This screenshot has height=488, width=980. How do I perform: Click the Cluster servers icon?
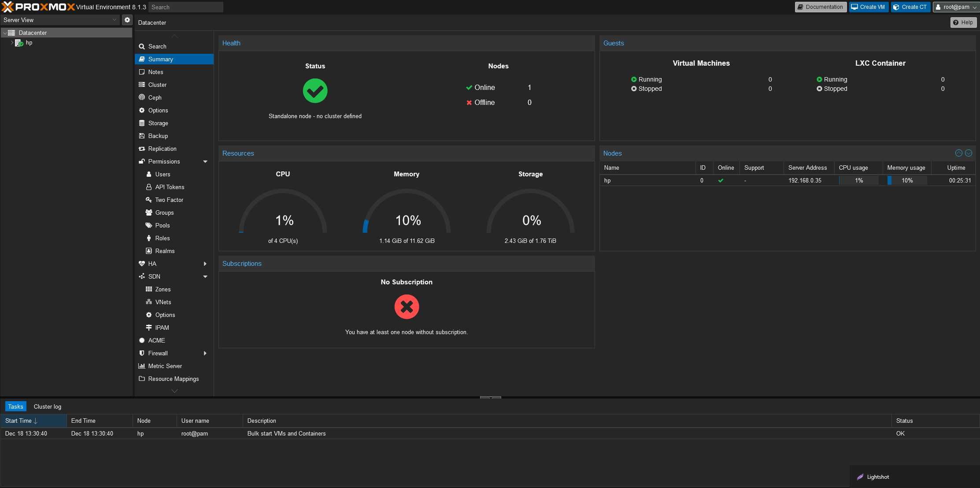[142, 85]
